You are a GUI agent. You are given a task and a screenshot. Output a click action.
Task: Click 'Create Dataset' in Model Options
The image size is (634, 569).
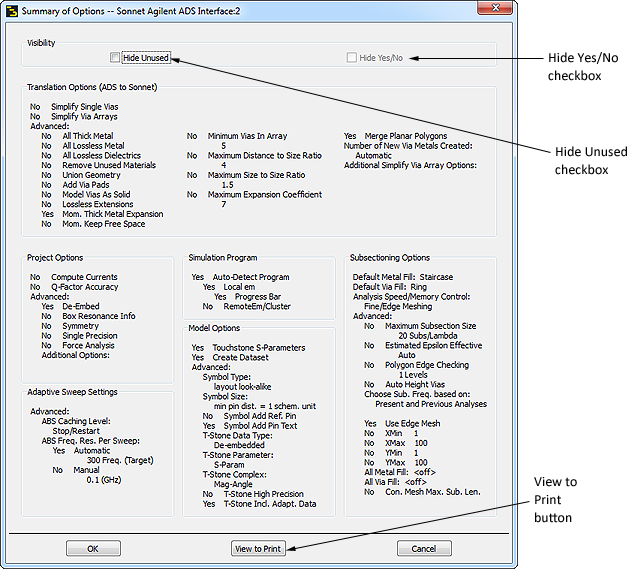click(241, 357)
